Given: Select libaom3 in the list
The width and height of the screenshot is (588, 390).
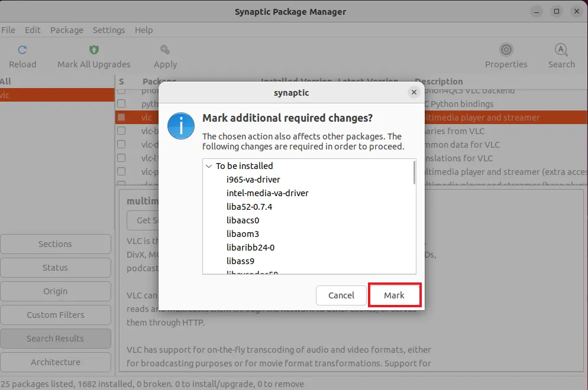Looking at the screenshot, I should (243, 234).
